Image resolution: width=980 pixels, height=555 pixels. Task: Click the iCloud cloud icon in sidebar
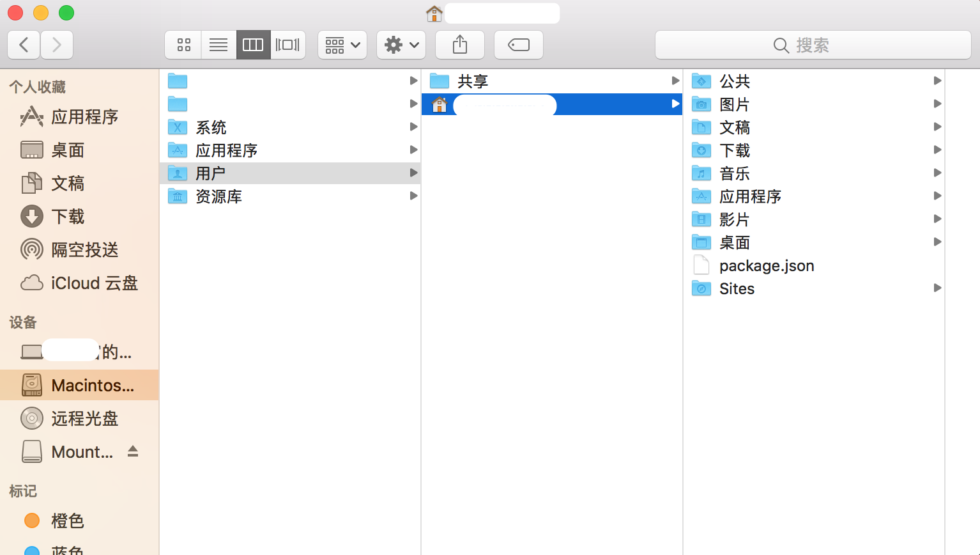coord(32,283)
